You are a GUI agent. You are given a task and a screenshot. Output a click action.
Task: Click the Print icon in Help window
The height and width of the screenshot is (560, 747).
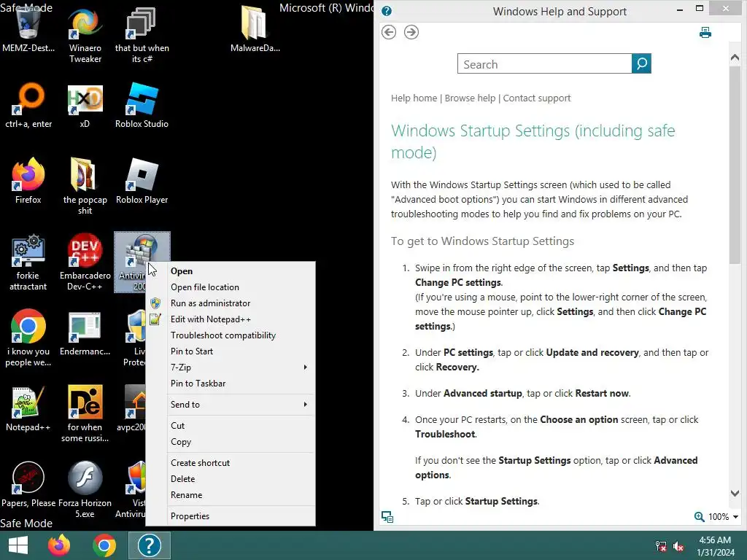tap(705, 32)
